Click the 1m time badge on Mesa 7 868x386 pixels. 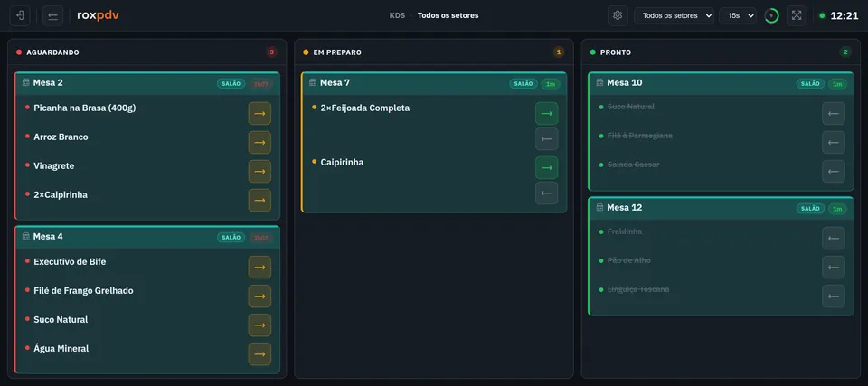tap(551, 84)
